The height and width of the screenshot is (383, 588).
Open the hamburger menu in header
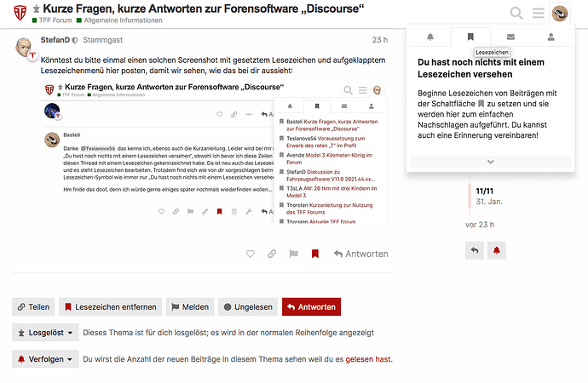coord(538,13)
